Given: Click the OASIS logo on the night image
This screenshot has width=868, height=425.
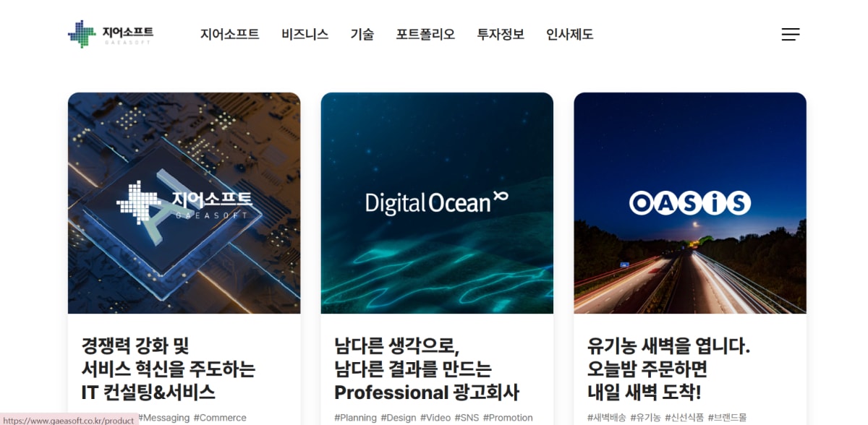Looking at the screenshot, I should (690, 203).
